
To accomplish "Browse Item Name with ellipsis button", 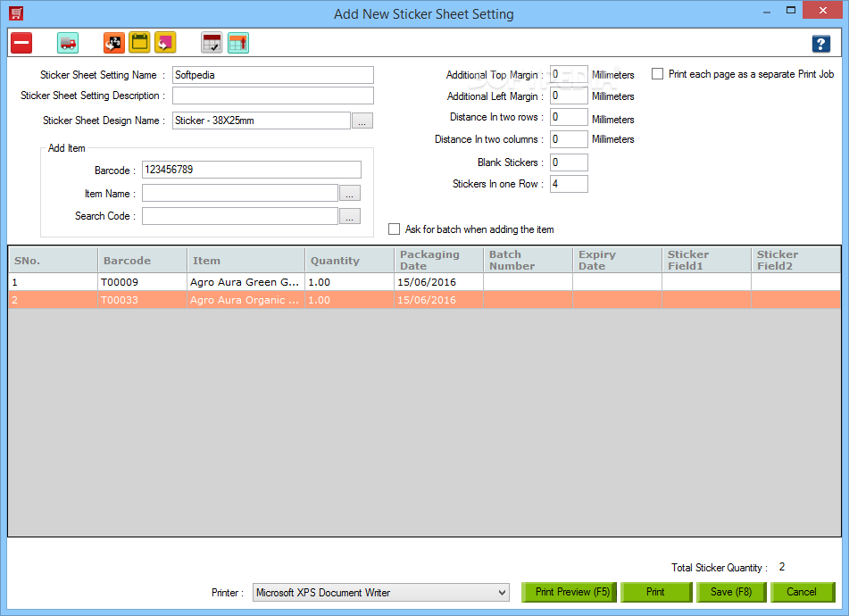I will [x=350, y=193].
